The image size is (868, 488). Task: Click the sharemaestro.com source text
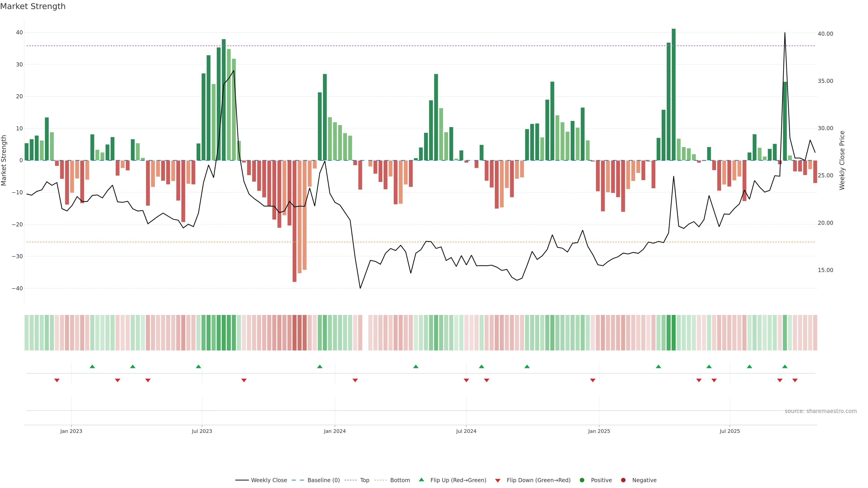821,411
